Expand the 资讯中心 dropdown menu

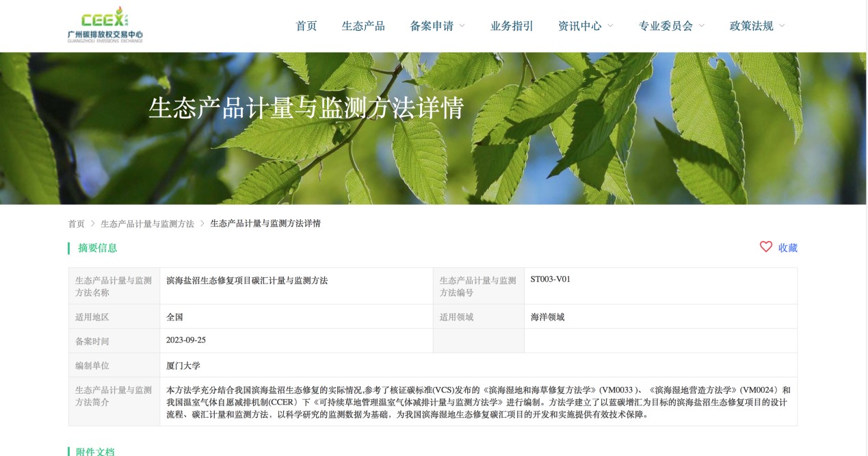tap(580, 25)
